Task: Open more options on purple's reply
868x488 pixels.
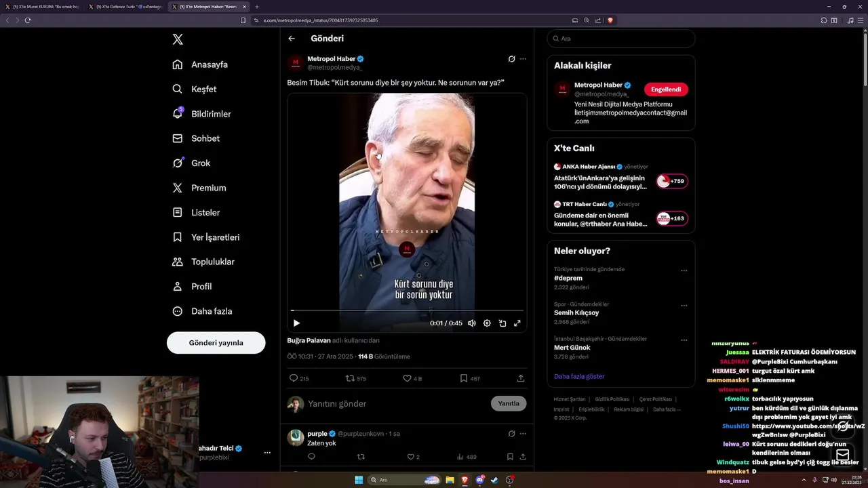Action: click(523, 434)
